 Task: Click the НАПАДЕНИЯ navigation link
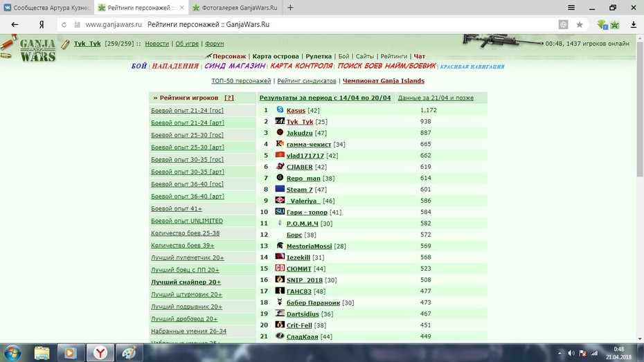[175, 66]
